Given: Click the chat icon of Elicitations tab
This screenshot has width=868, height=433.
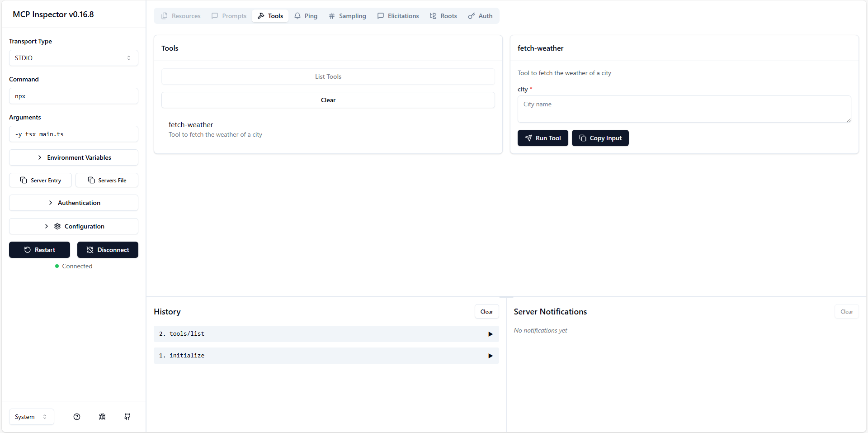Looking at the screenshot, I should pos(381,16).
